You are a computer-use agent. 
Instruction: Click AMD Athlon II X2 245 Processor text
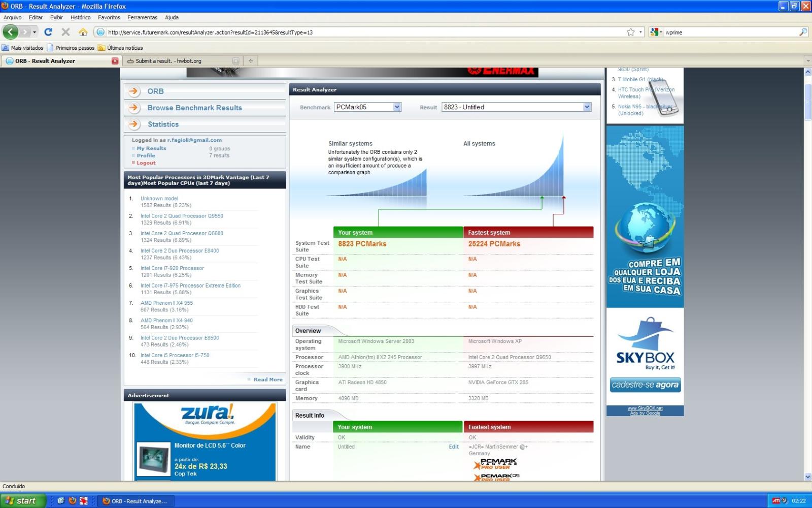pos(380,357)
